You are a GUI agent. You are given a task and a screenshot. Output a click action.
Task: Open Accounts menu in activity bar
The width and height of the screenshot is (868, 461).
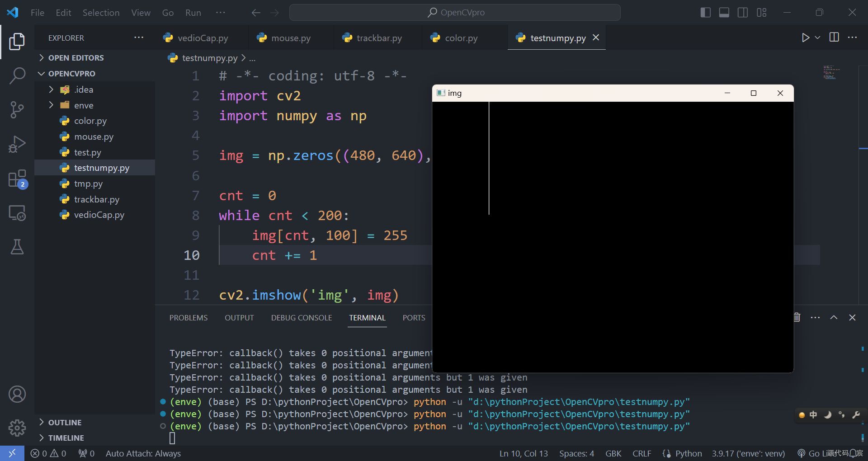[x=17, y=394]
